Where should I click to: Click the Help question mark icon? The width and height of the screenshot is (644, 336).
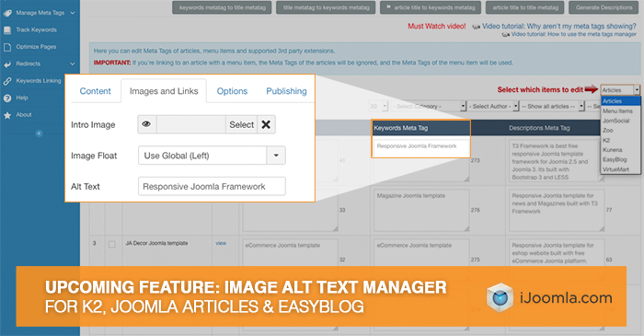[7, 98]
